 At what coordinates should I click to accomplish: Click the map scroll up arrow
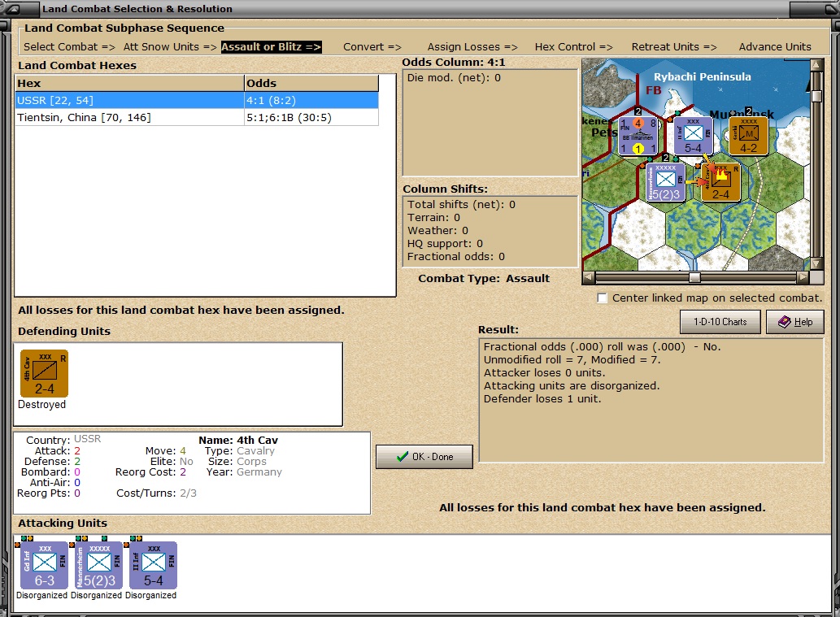pos(816,65)
